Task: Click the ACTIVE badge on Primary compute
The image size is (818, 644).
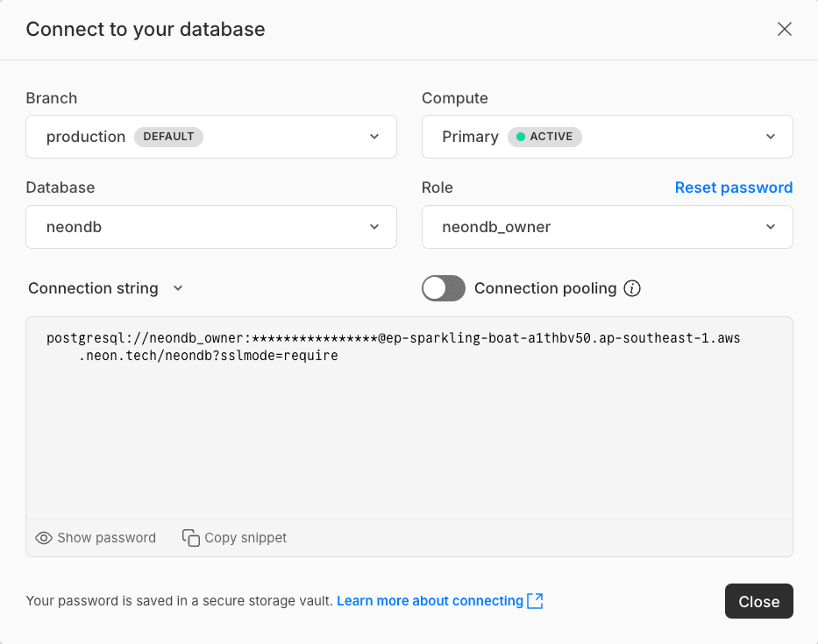Action: click(544, 137)
